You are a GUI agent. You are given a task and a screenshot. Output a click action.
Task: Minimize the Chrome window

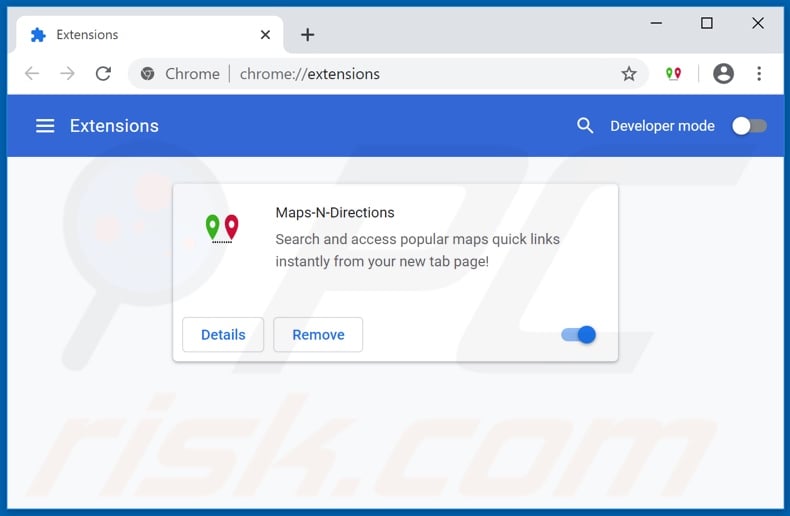[x=656, y=23]
